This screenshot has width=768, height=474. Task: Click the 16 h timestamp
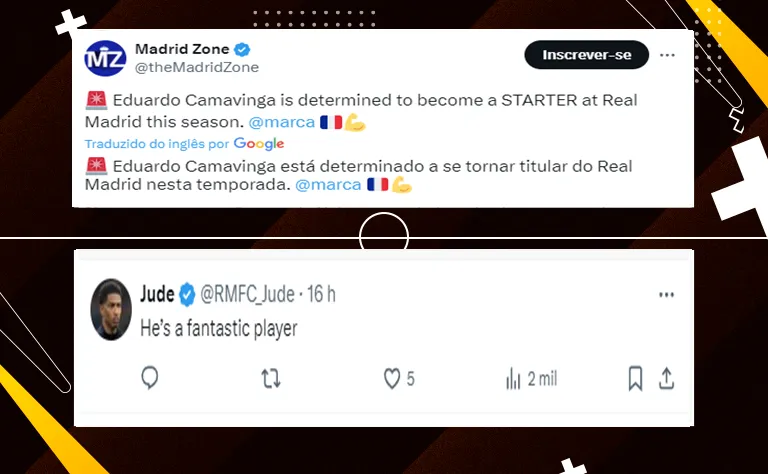coord(322,294)
